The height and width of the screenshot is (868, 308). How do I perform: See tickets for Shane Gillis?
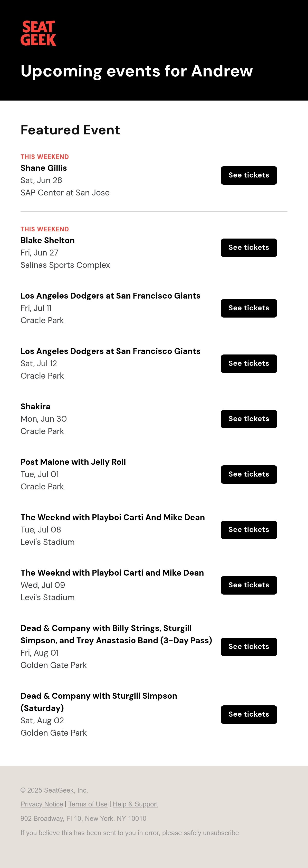pos(249,175)
